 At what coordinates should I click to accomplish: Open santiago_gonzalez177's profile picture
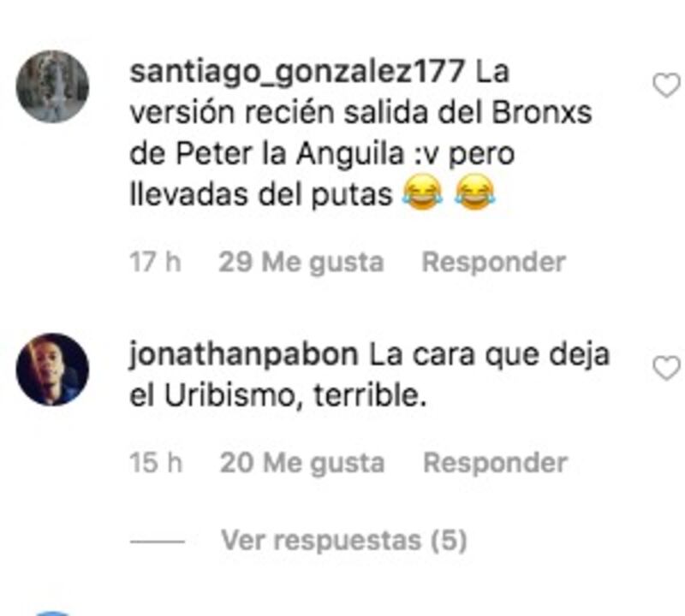(52, 86)
